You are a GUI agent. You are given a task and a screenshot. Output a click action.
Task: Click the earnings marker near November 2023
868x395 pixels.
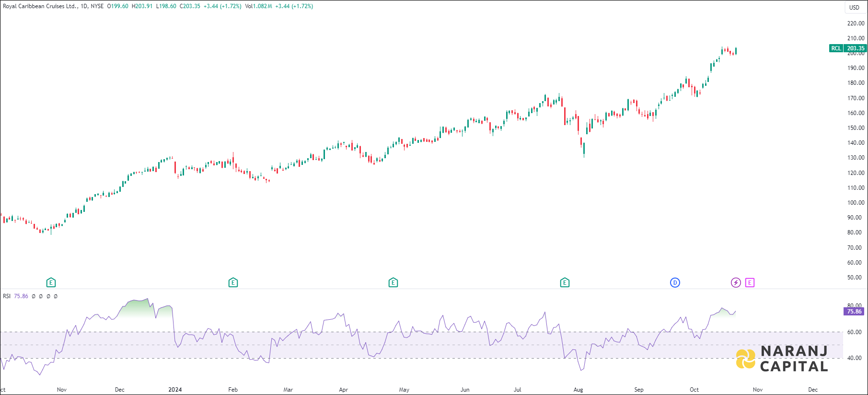pyautogui.click(x=51, y=283)
